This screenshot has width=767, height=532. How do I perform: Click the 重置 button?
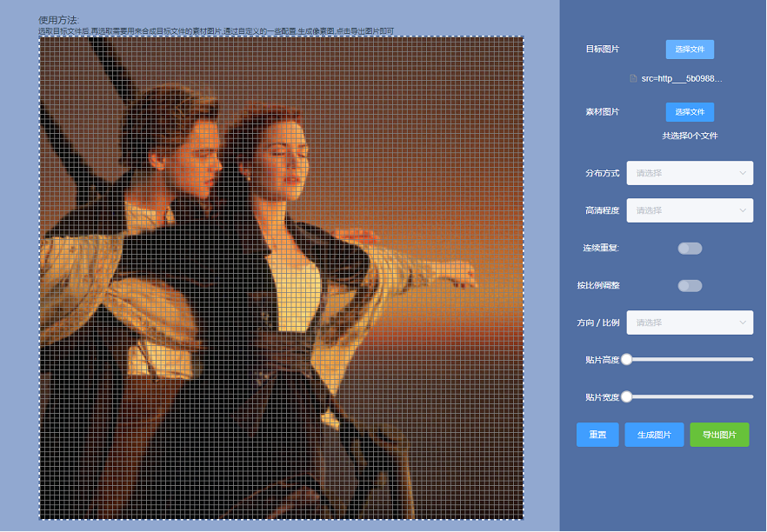coord(597,435)
